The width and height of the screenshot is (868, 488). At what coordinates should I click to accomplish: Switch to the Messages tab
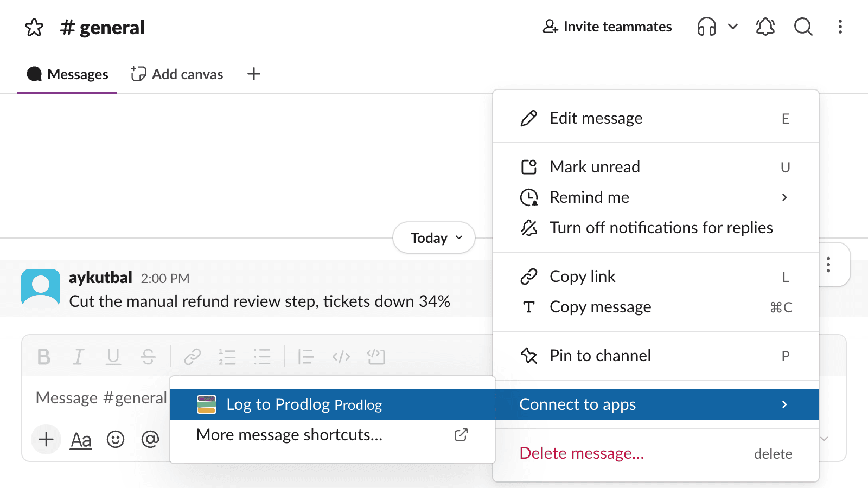point(67,74)
